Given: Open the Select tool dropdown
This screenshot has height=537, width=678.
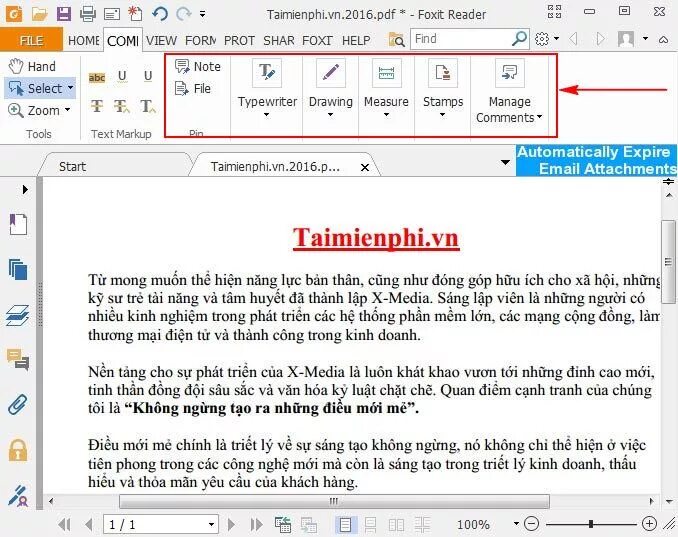Looking at the screenshot, I should (x=70, y=88).
